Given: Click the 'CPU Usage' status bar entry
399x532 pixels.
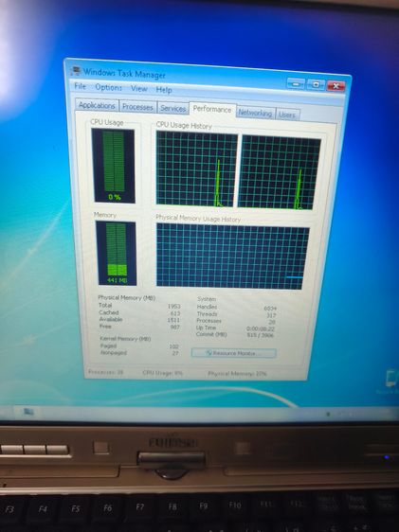Looking at the screenshot, I should [163, 373].
